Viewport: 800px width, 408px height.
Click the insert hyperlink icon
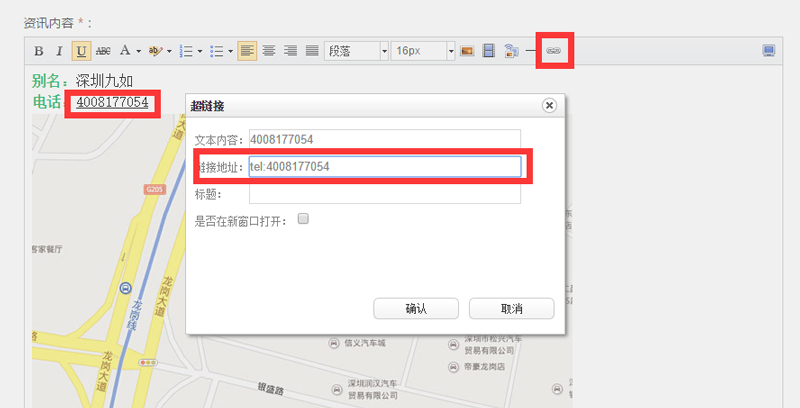tap(553, 51)
